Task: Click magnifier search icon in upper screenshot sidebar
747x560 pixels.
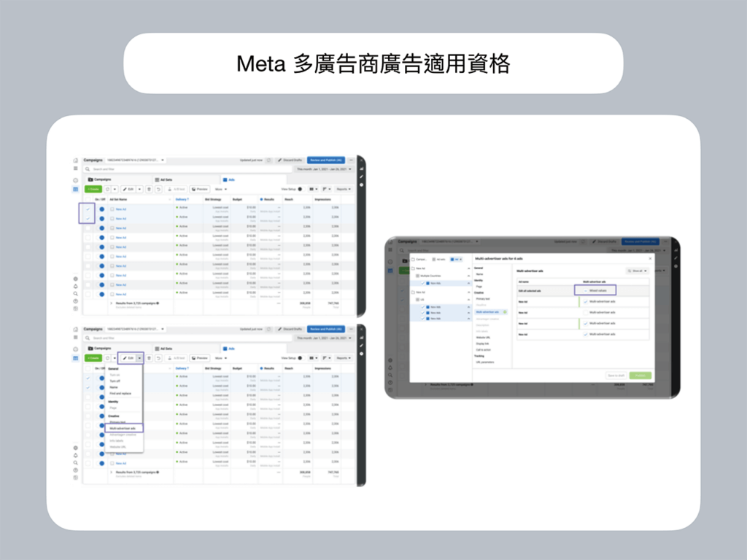Action: (75, 294)
